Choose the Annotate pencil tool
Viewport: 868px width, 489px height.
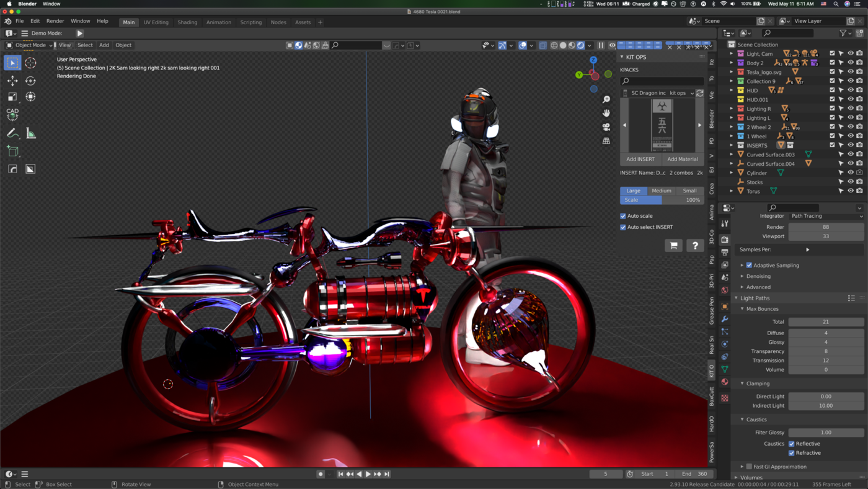coord(12,133)
